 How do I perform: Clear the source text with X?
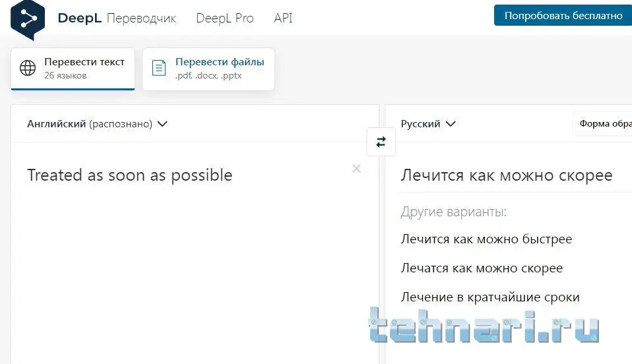(356, 169)
